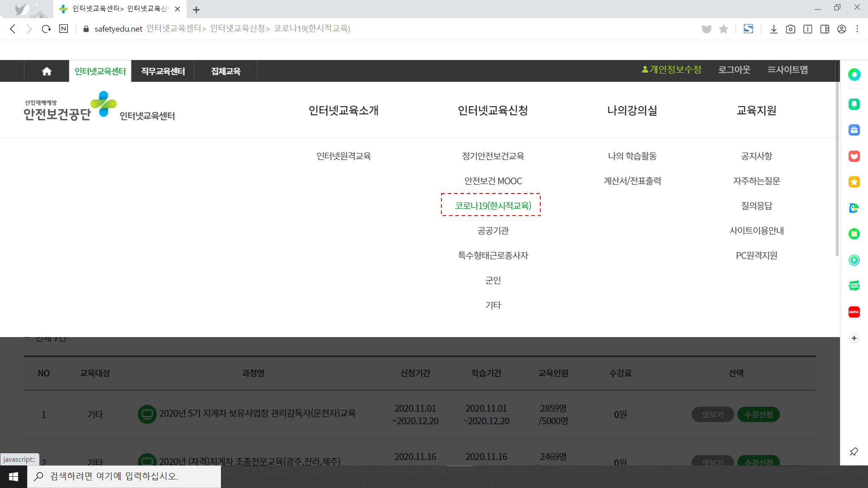The image size is (868, 488).
Task: Pin the sidebar with the pin icon
Action: tap(854, 452)
